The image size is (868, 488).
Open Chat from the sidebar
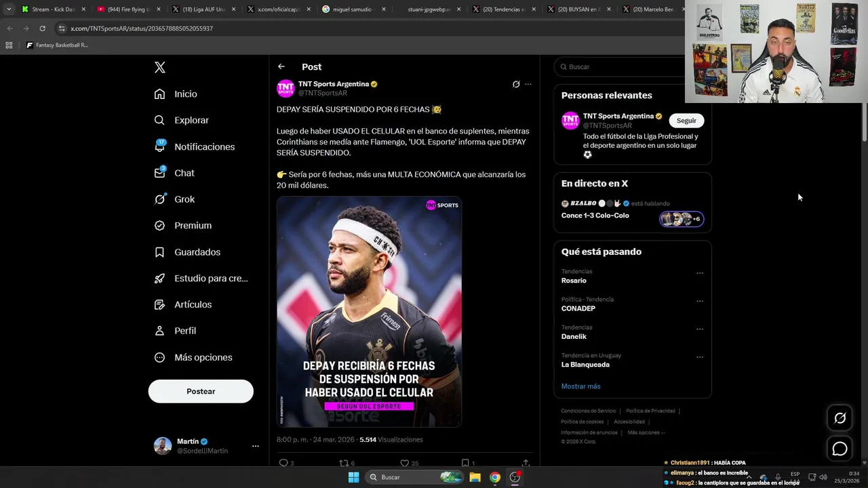174,173
